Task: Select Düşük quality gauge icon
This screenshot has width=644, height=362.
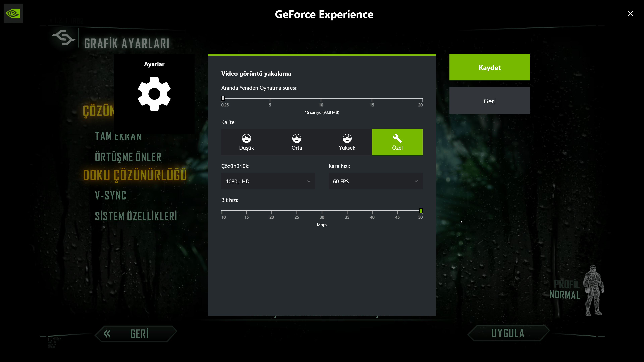Action: click(246, 138)
